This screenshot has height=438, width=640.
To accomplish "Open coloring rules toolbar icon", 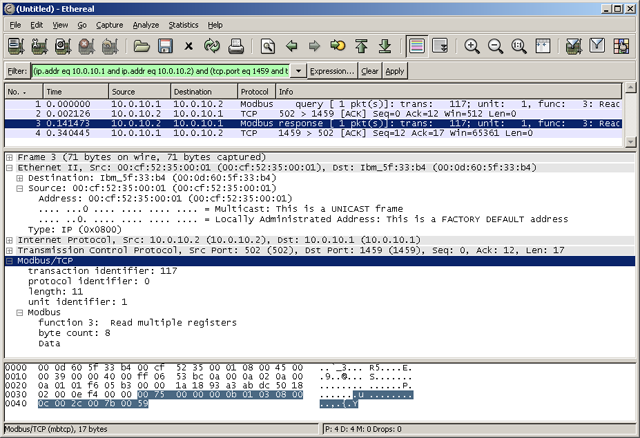I will [x=621, y=46].
